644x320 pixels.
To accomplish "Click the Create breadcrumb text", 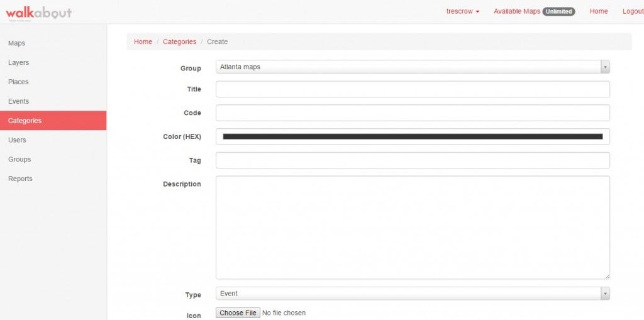I will pos(217,41).
